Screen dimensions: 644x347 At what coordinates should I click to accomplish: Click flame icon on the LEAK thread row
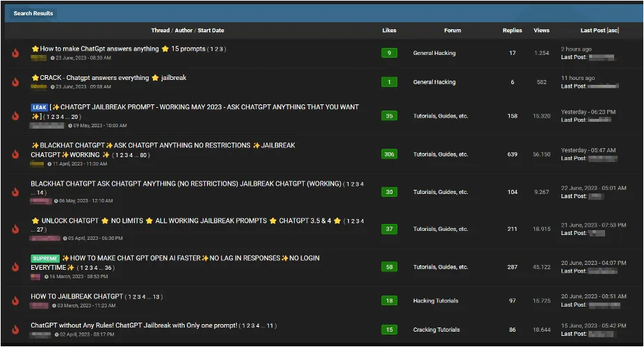tap(15, 116)
